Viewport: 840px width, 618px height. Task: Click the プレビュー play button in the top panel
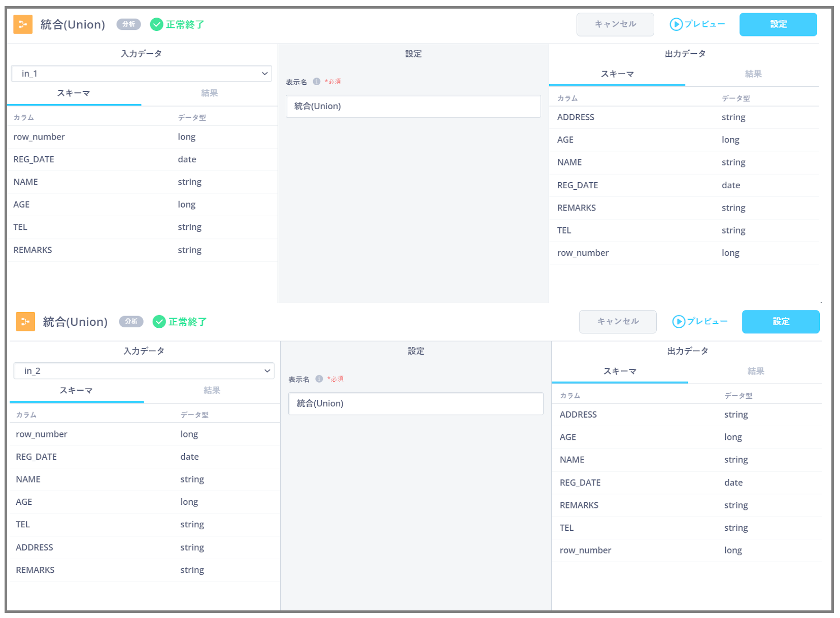(x=697, y=24)
